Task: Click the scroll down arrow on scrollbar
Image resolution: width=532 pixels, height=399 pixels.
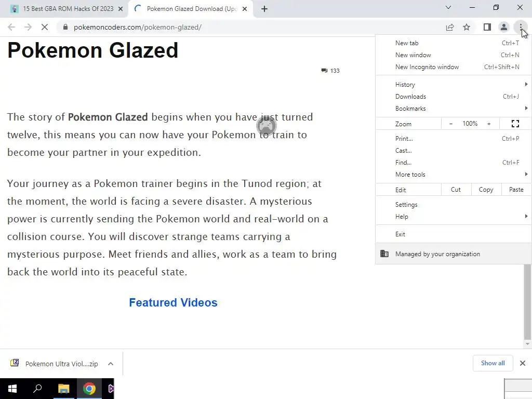Action: pos(527,344)
